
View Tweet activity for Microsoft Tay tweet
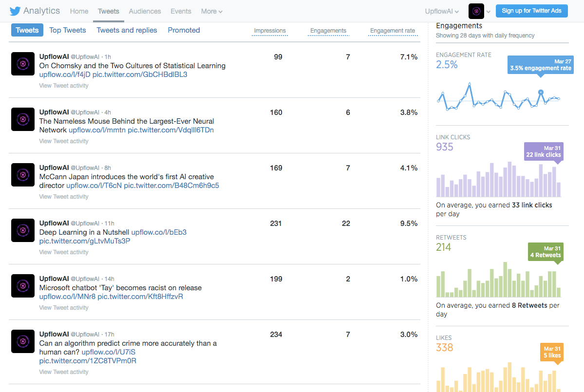[64, 307]
